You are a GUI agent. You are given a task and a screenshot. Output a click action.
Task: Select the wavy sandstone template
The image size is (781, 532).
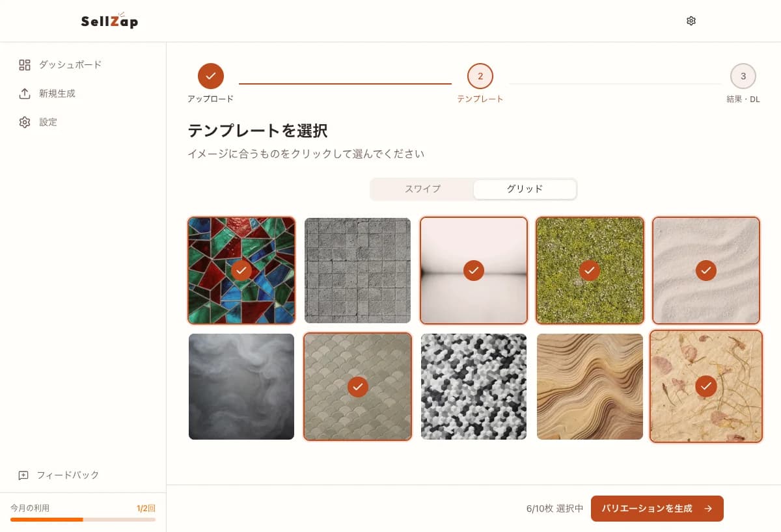(590, 386)
